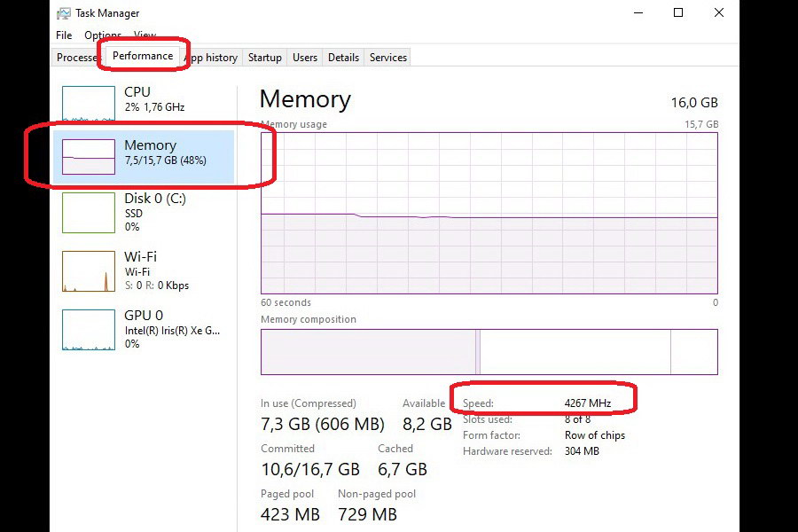Click the Task Manager title bar icon

coord(64,13)
